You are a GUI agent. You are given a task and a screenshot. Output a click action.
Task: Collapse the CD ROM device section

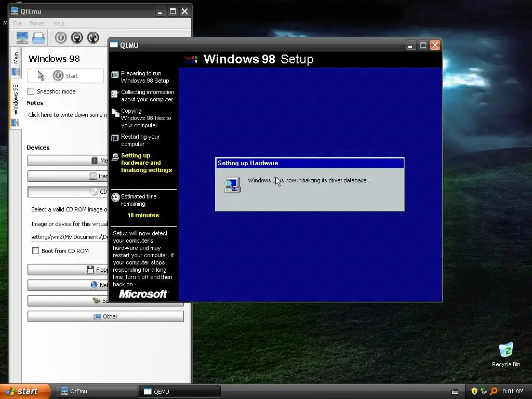(x=67, y=192)
